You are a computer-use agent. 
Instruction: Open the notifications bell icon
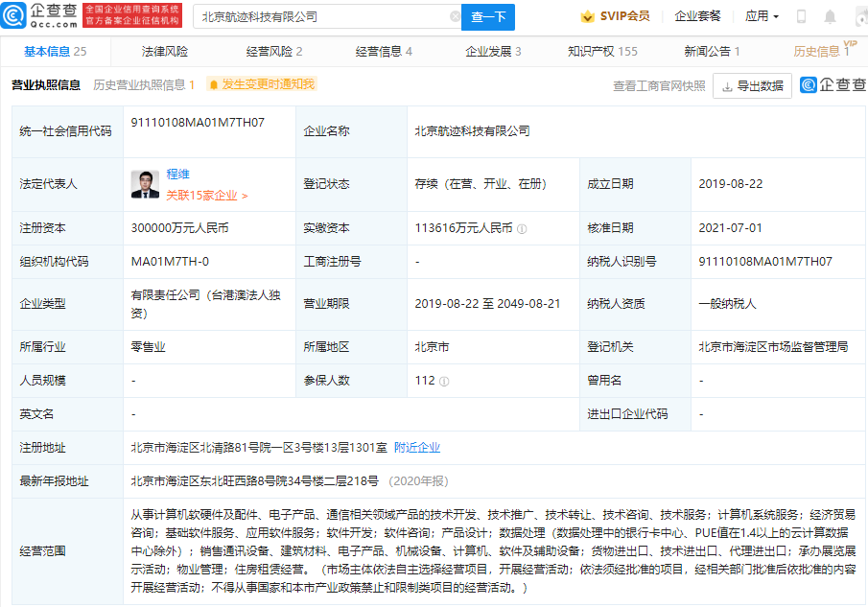tap(830, 16)
